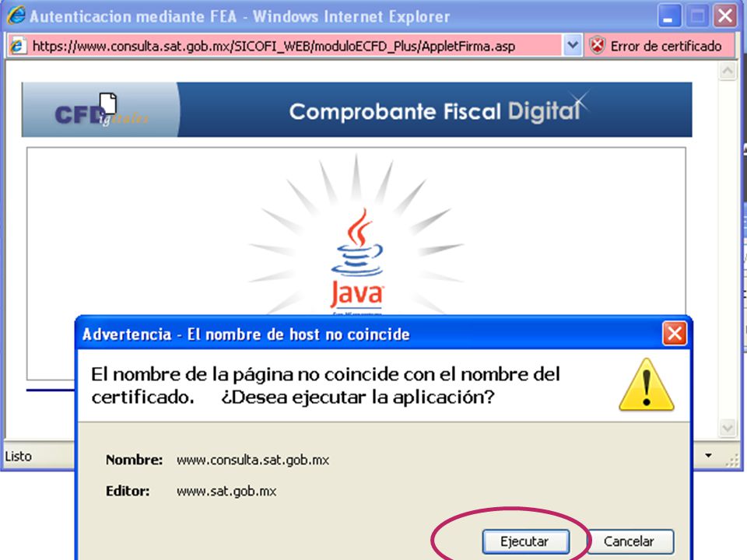Screen dimensions: 747x560
Task: Click the Ejecutar button
Action: (x=525, y=541)
